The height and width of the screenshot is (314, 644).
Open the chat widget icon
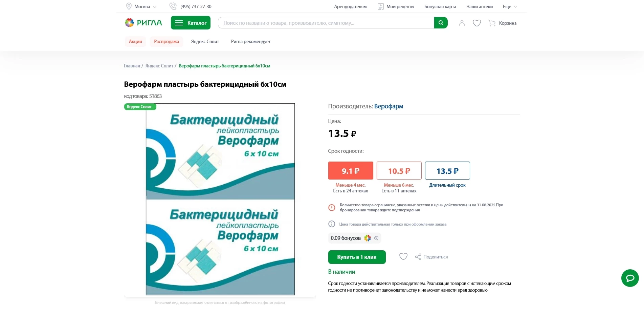point(629,278)
